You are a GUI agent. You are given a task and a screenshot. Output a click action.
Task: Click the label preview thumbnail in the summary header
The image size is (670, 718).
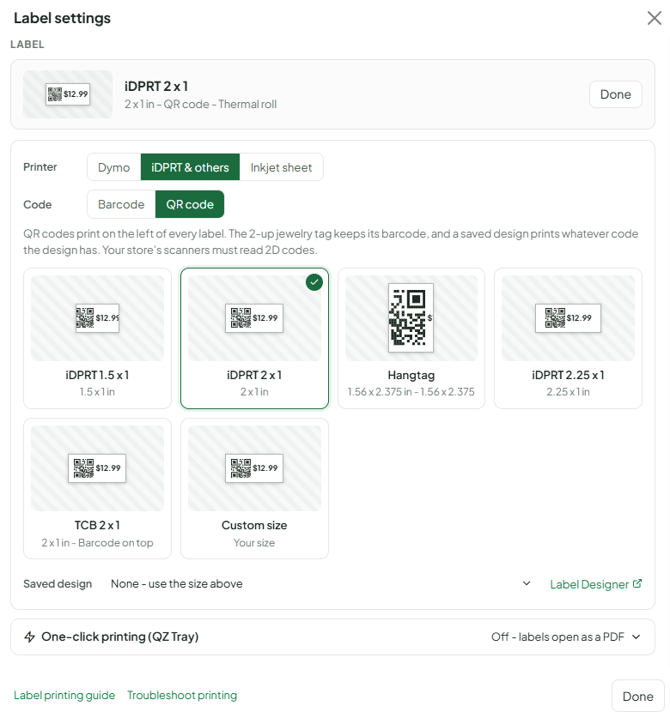pos(68,94)
